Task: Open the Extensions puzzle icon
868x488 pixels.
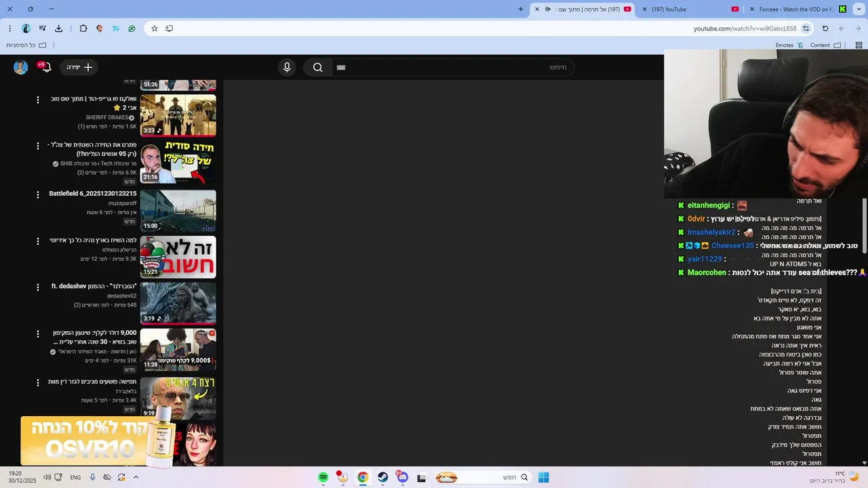Action: click(x=83, y=28)
